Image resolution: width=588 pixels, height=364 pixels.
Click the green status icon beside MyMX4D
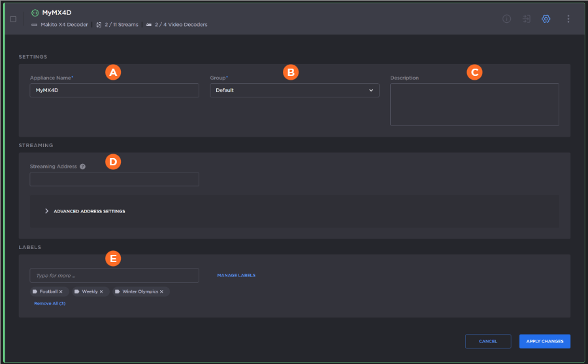pos(35,12)
